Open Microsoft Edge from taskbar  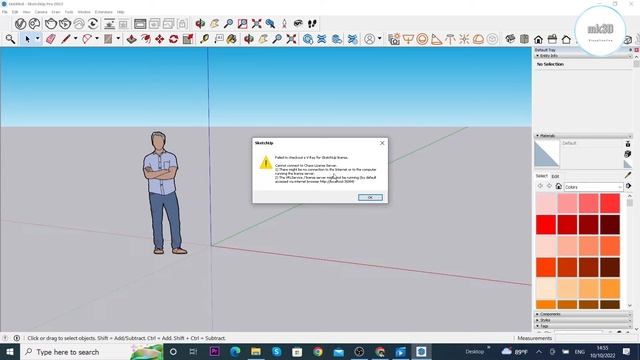(235, 352)
